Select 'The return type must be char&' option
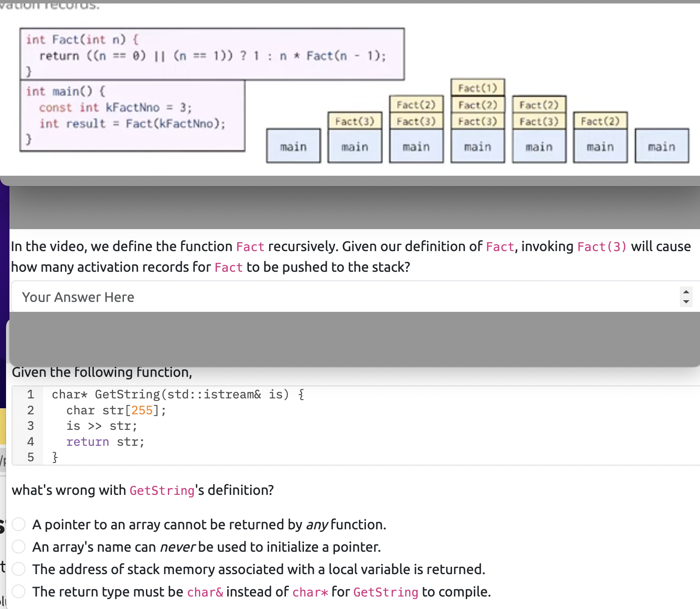The image size is (700, 609). [19, 591]
